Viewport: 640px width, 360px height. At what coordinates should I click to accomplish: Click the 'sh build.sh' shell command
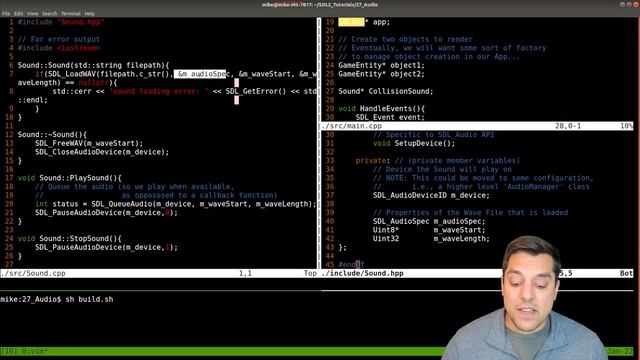[x=89, y=299]
